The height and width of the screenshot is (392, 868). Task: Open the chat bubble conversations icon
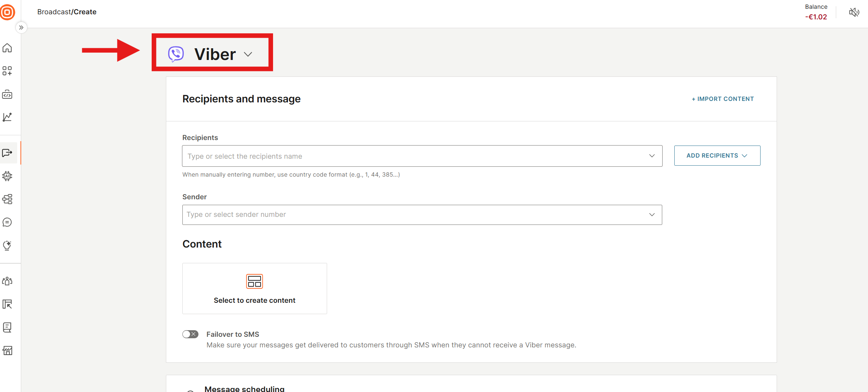pyautogui.click(x=7, y=222)
